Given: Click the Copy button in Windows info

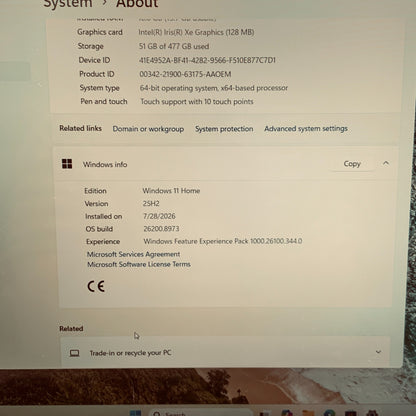Looking at the screenshot, I should tap(352, 164).
